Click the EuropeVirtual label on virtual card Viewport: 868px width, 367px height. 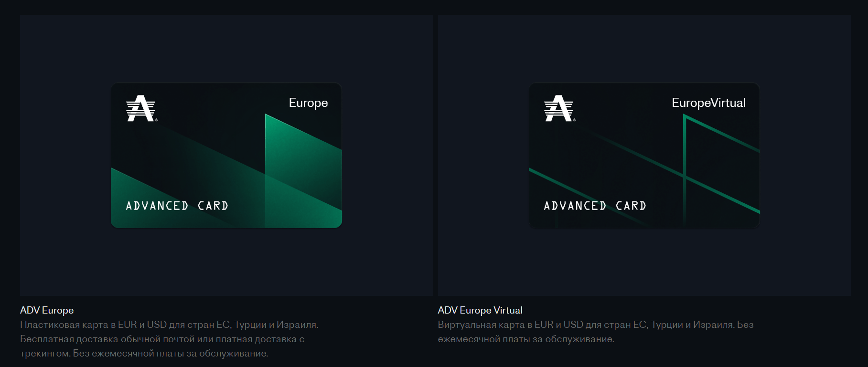click(708, 103)
